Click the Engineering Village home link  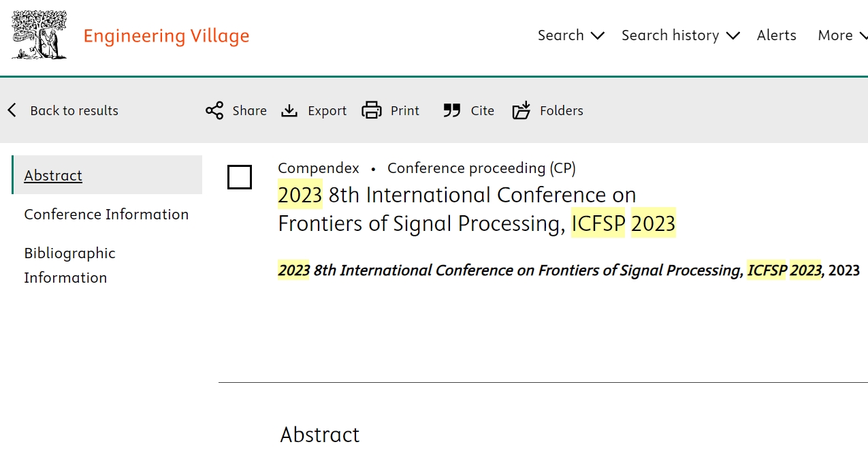tap(166, 35)
